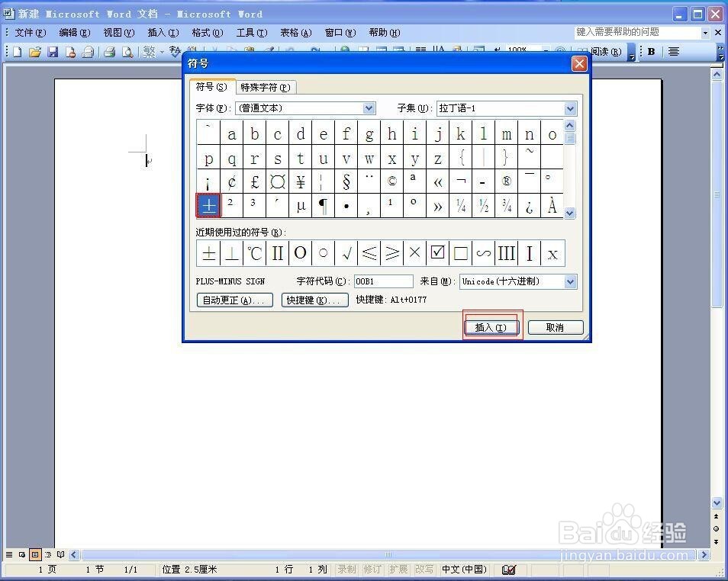
Task: Toggle 扩展 extend selection status indicator
Action: (x=398, y=570)
